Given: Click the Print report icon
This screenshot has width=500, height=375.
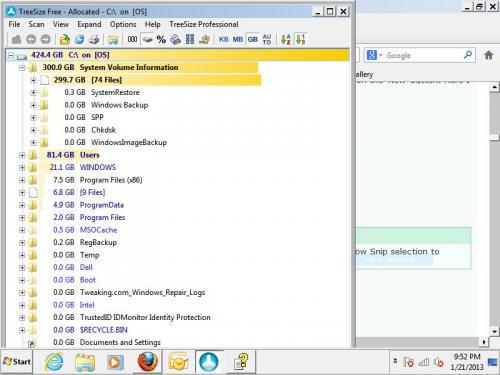Looking at the screenshot, I should [94, 39].
